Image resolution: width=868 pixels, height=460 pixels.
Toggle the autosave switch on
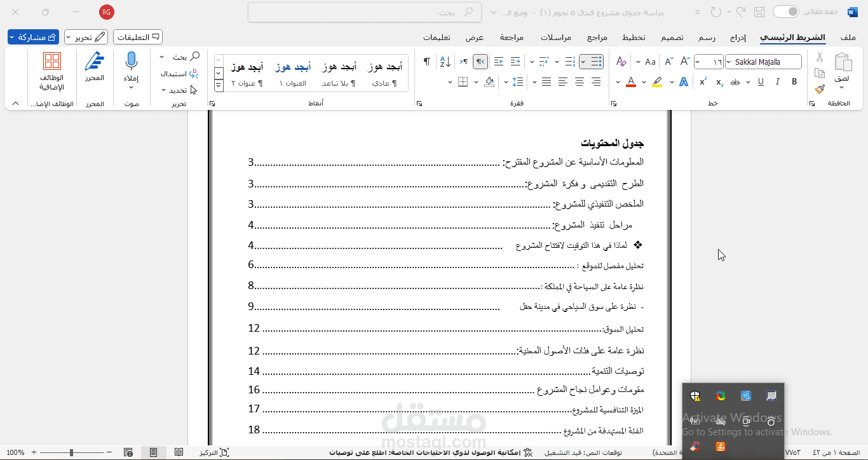click(787, 11)
